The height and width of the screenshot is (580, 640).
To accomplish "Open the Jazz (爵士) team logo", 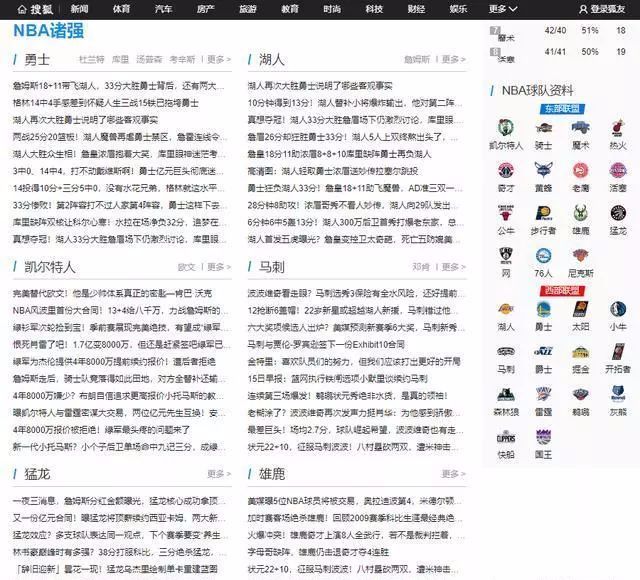I will coord(543,351).
